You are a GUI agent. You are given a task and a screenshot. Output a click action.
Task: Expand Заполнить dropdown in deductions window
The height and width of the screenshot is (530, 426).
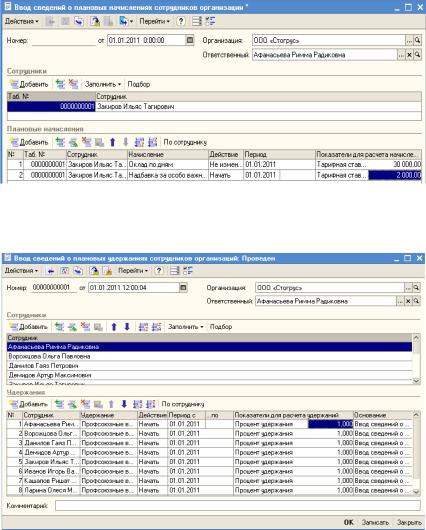[186, 327]
